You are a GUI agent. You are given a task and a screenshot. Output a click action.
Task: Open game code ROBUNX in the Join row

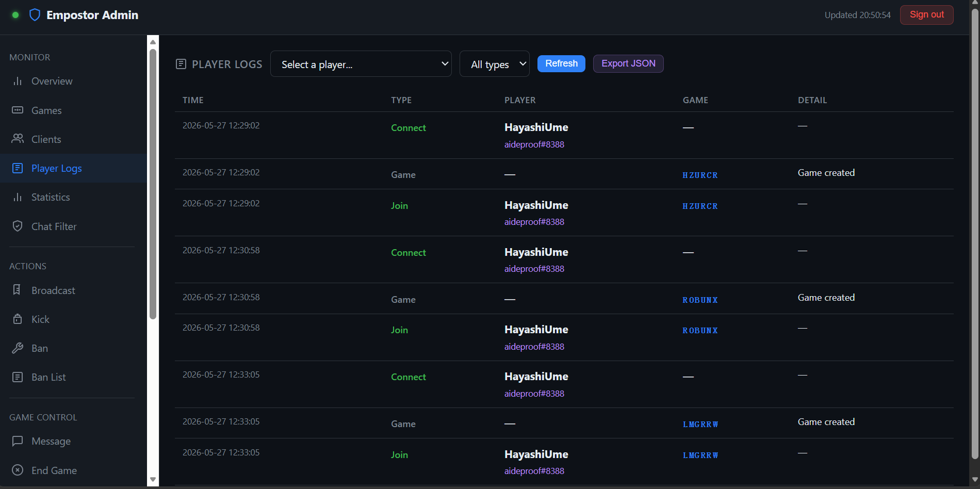coord(700,331)
